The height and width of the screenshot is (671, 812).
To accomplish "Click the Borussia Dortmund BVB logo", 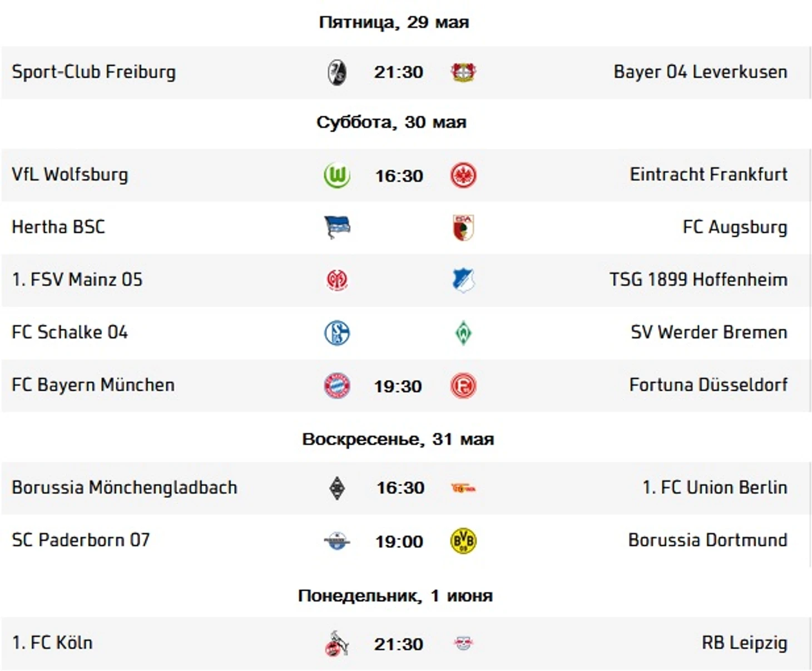I will 463,540.
